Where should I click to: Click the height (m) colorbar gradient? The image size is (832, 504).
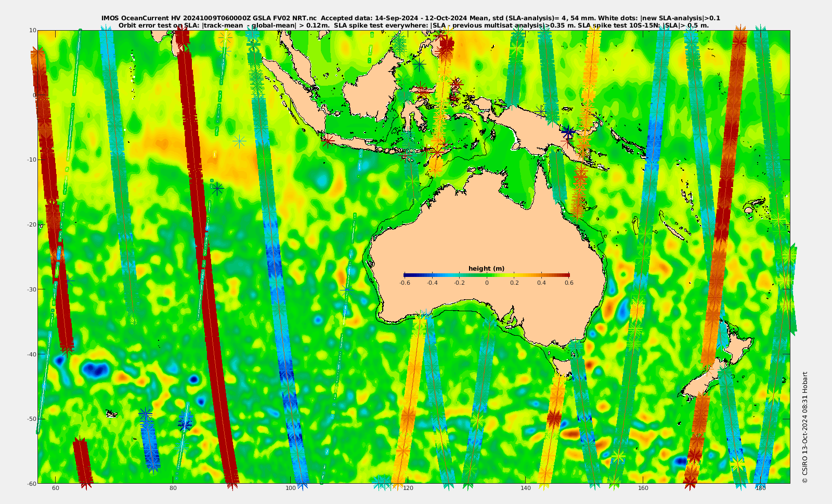(486, 275)
